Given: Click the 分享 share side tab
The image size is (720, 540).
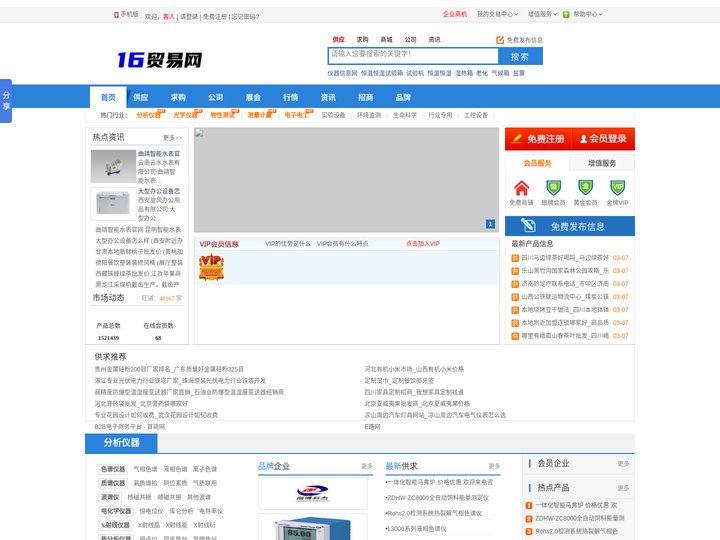Looking at the screenshot, I should (x=6, y=101).
